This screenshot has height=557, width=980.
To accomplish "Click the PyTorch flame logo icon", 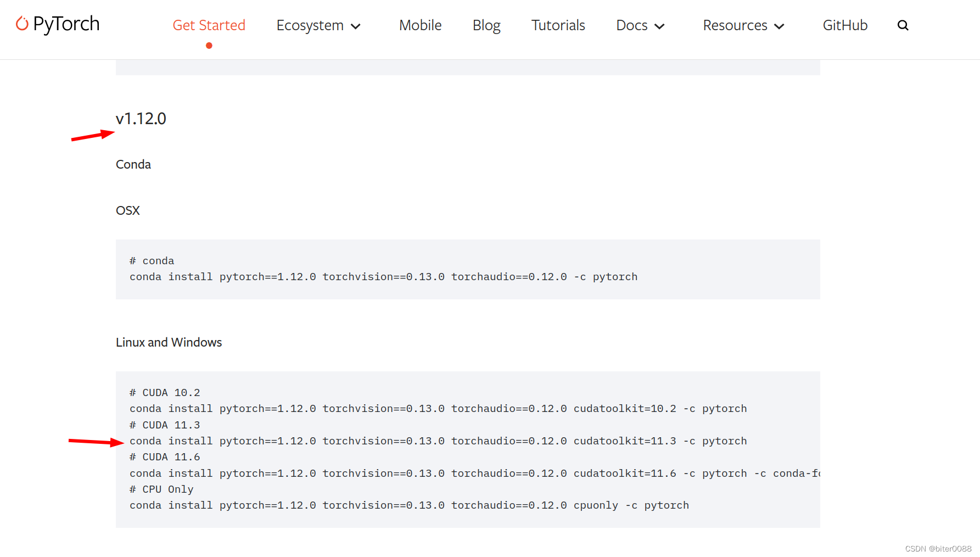I will pyautogui.click(x=22, y=23).
